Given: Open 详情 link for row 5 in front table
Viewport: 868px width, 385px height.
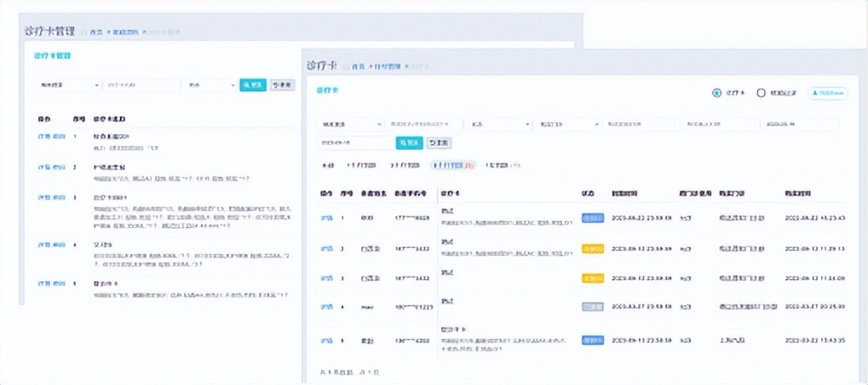Looking at the screenshot, I should coord(326,340).
